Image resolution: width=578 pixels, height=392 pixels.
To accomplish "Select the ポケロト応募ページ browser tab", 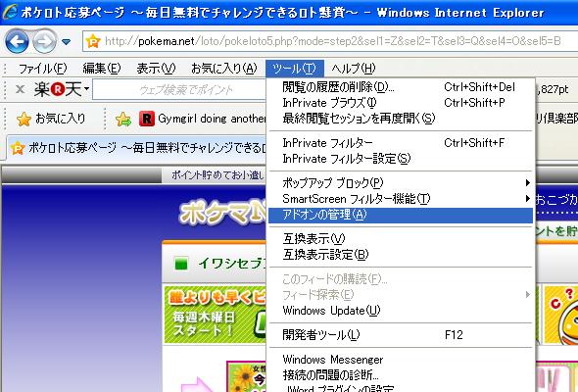I will [x=136, y=148].
